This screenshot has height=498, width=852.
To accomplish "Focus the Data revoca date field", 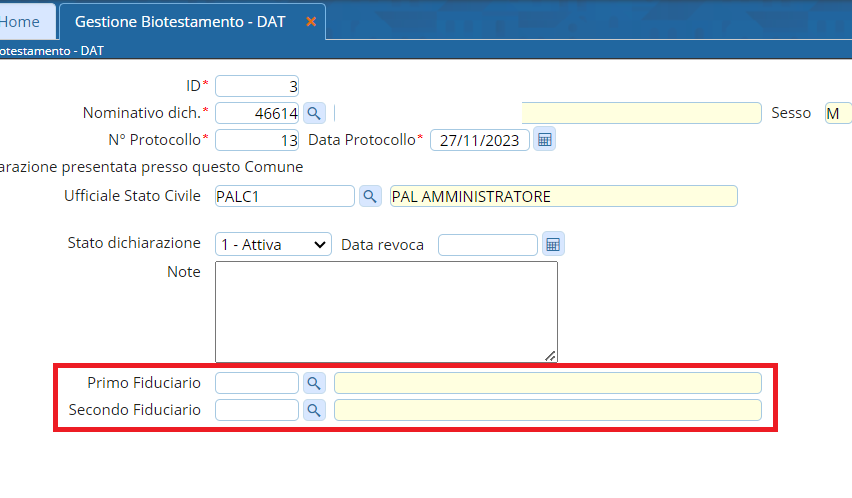I will [487, 245].
